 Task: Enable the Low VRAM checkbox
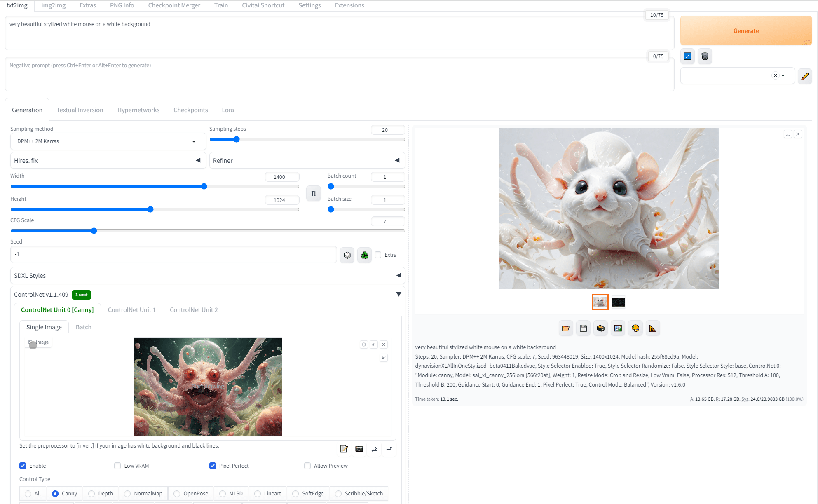tap(117, 466)
